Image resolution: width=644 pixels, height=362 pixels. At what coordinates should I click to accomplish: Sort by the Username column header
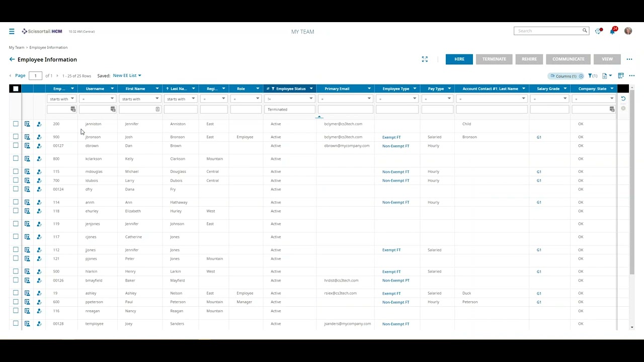pyautogui.click(x=95, y=88)
